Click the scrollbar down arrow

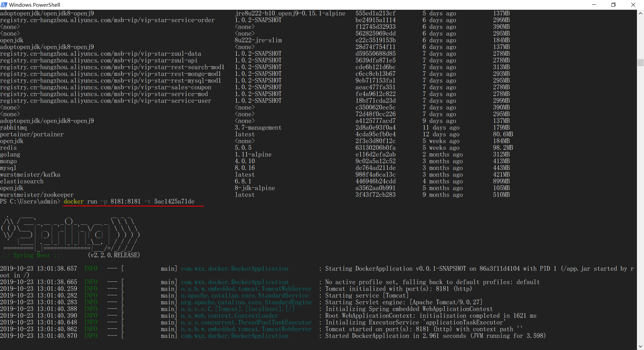click(x=640, y=346)
